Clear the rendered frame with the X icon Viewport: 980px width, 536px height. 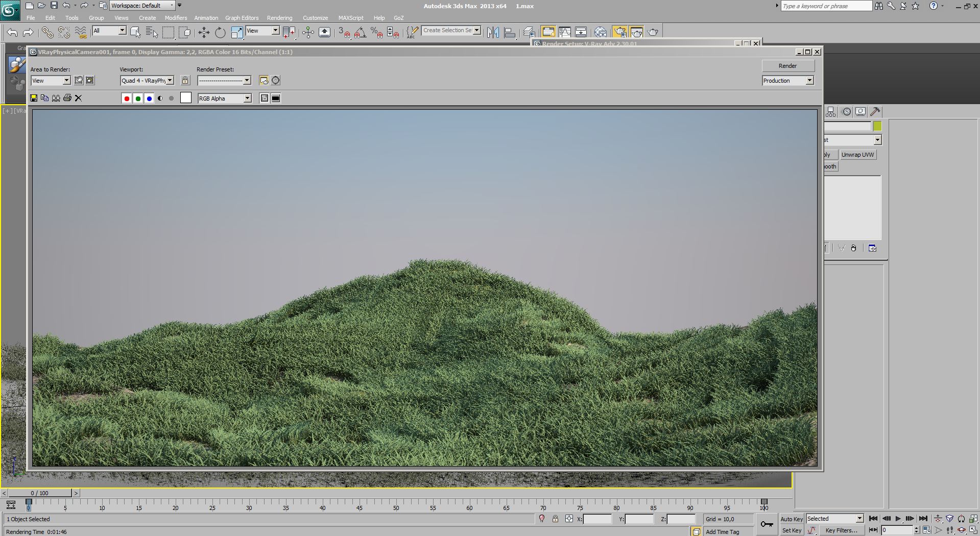(79, 98)
